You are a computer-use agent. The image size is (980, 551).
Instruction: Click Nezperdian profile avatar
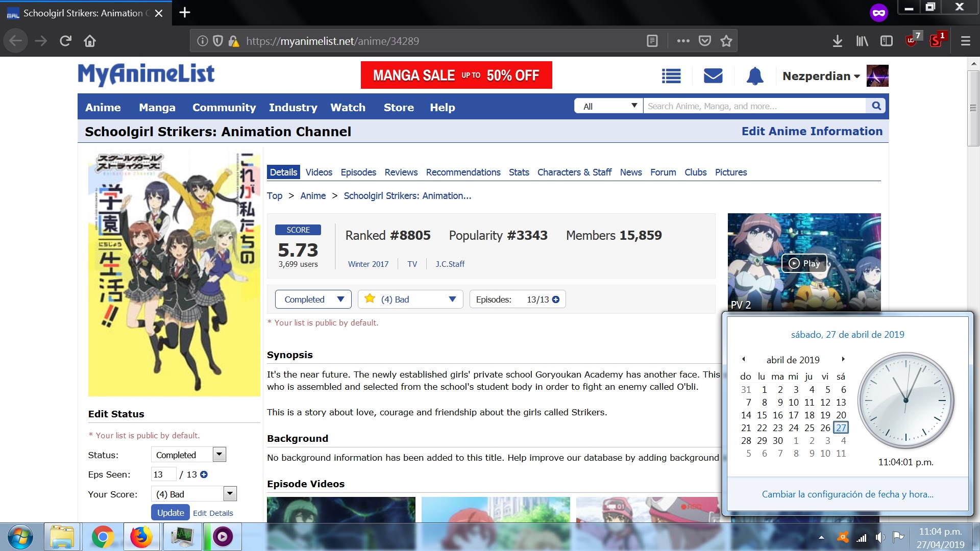(x=877, y=76)
